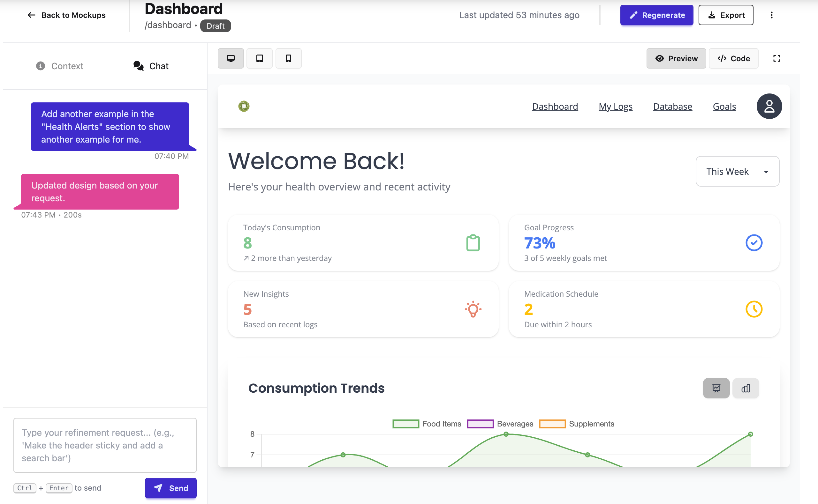Image resolution: width=818 pixels, height=504 pixels.
Task: Switch preview to tablet device view
Action: 260,58
